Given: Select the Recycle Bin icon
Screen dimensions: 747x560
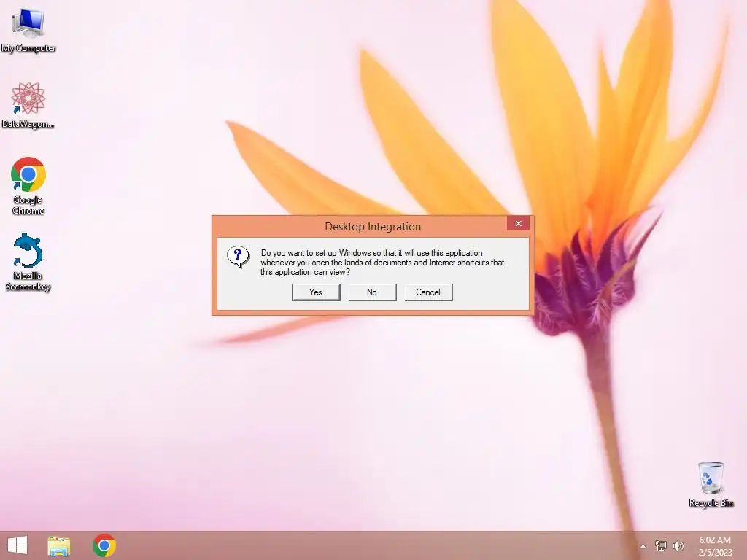Looking at the screenshot, I should (x=711, y=484).
